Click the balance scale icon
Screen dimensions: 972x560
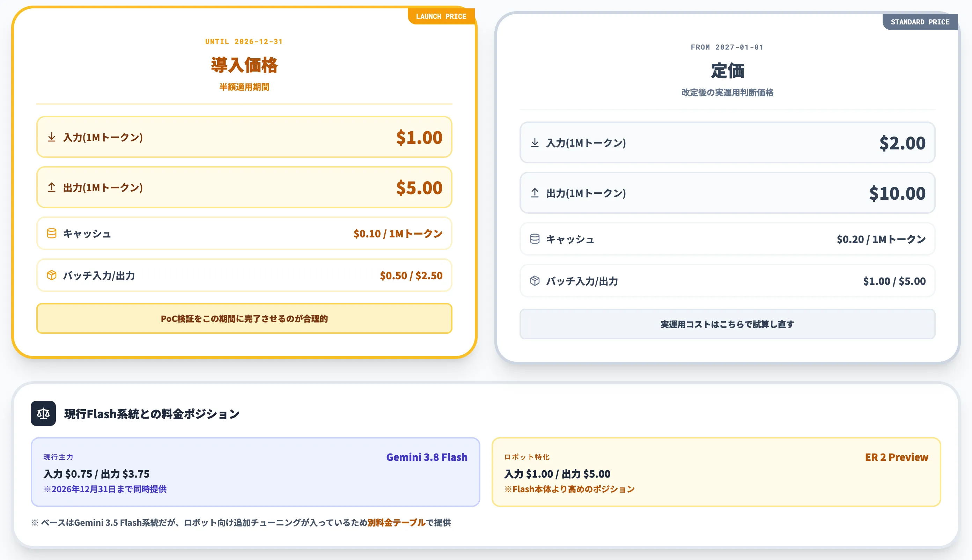pos(43,413)
